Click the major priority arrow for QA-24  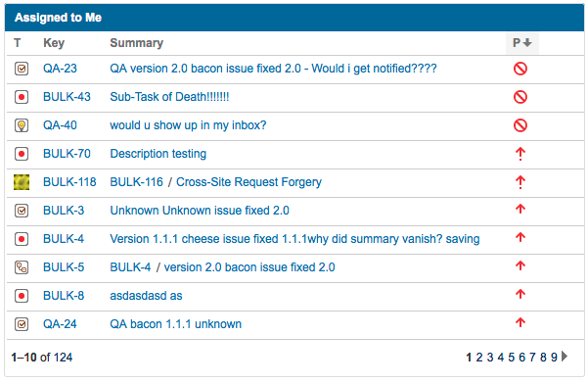[x=520, y=322]
